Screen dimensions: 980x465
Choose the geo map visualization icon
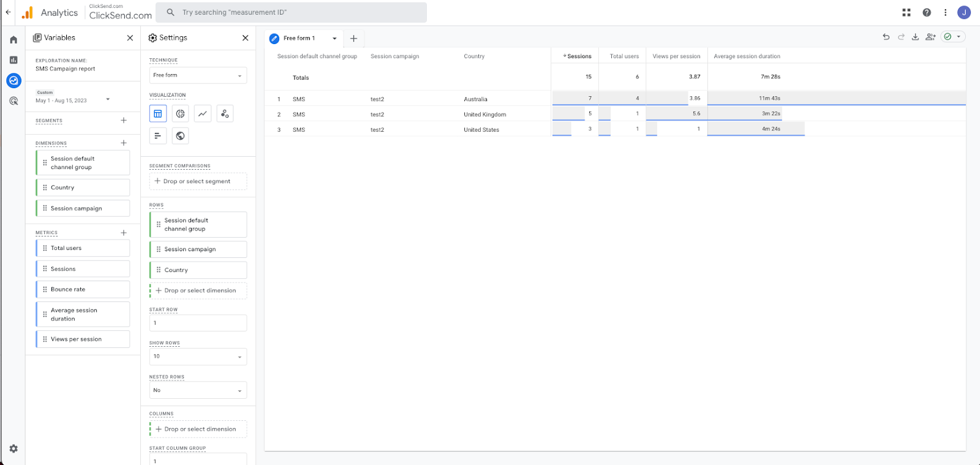point(180,136)
